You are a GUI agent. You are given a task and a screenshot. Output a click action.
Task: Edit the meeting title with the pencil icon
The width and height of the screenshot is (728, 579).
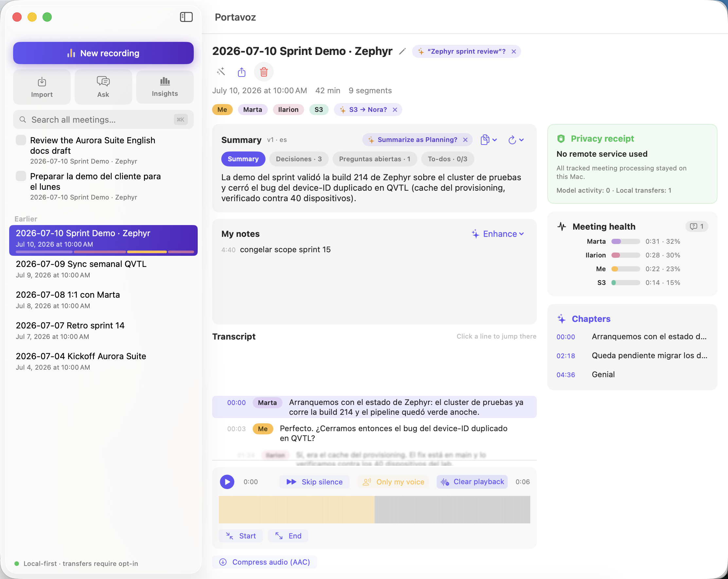tap(402, 52)
